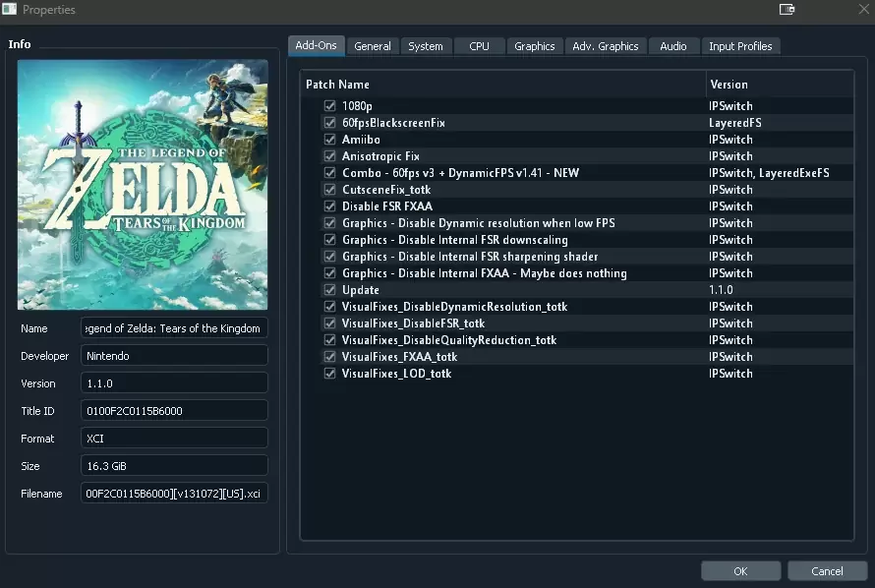Viewport: 875px width, 588px height.
Task: Click the Title ID field
Action: point(174,411)
